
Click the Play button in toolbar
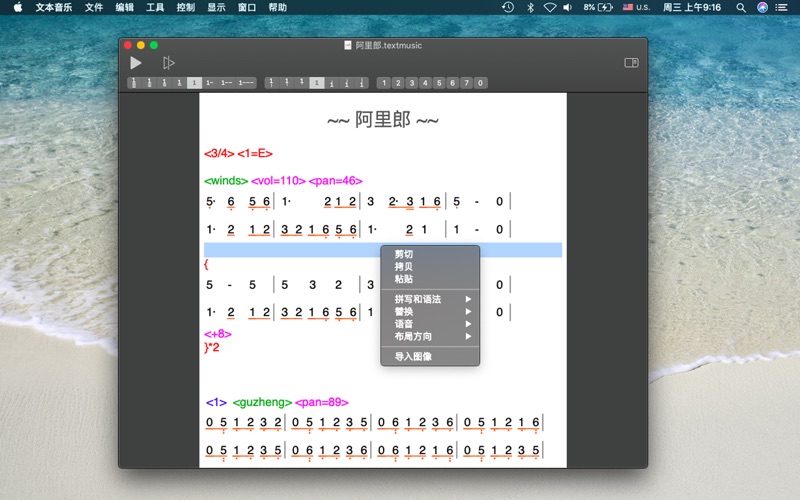pos(136,63)
